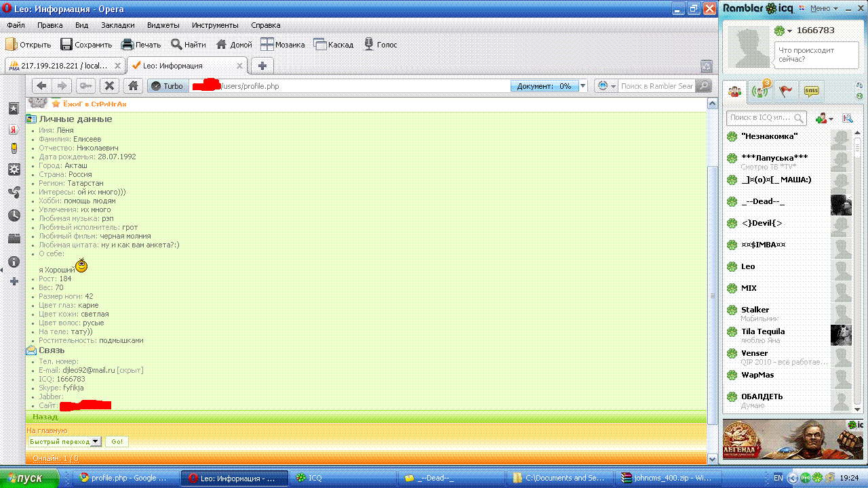Open the Файл menu
The width and height of the screenshot is (868, 488).
coord(16,25)
